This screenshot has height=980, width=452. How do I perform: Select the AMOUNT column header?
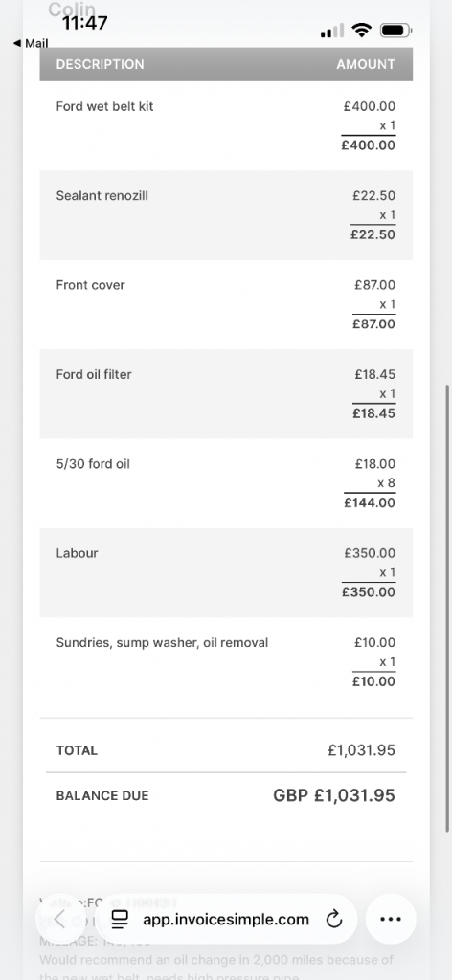366,64
